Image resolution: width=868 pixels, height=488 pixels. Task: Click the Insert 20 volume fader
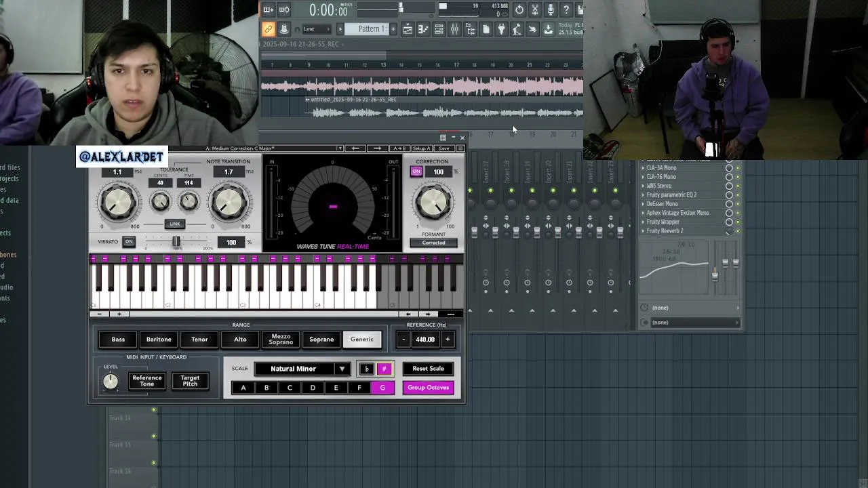557,232
